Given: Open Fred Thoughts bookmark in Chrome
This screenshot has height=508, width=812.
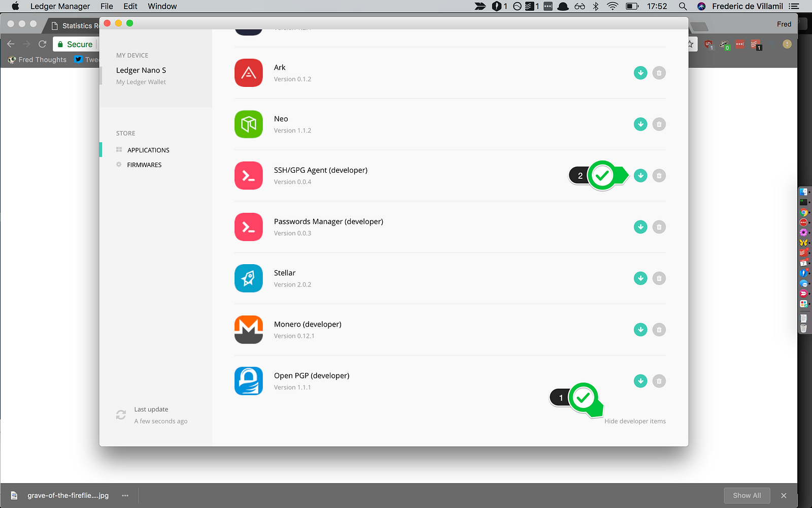Looking at the screenshot, I should [38, 59].
